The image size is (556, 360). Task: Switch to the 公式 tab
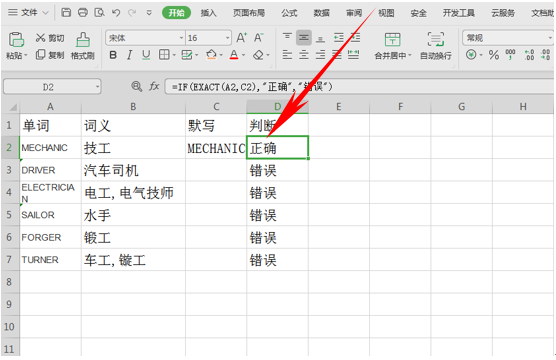(x=289, y=13)
